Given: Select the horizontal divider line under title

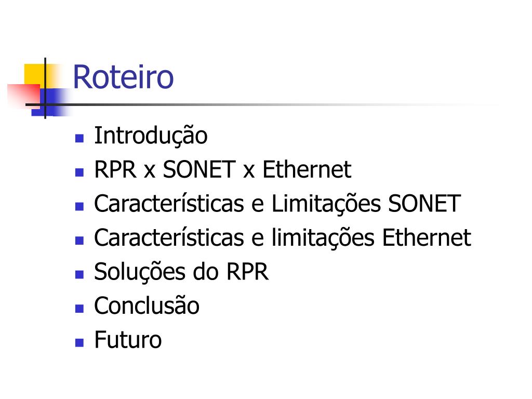Looking at the screenshot, I should pyautogui.click(x=237, y=104).
